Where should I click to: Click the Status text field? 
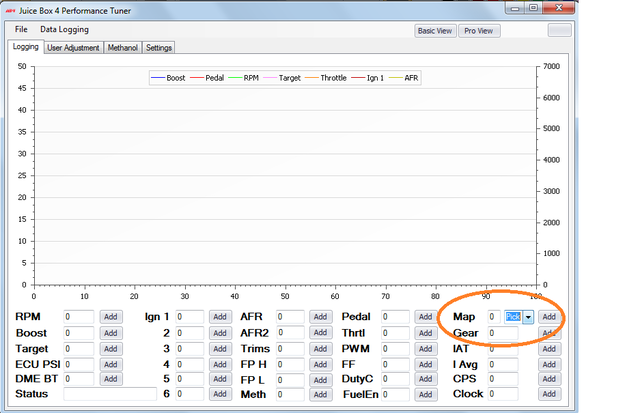(110, 394)
